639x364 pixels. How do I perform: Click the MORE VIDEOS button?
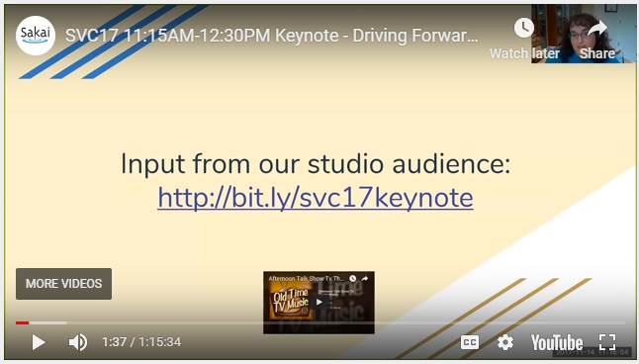63,284
